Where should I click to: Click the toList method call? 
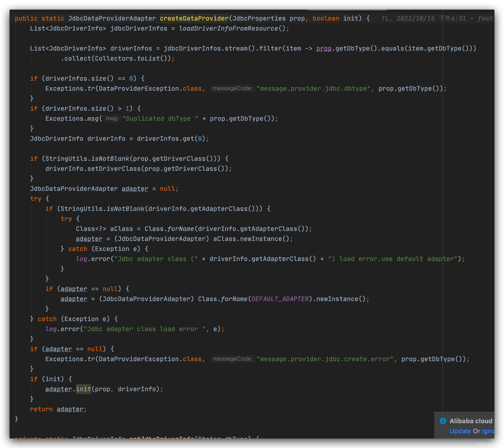(148, 59)
